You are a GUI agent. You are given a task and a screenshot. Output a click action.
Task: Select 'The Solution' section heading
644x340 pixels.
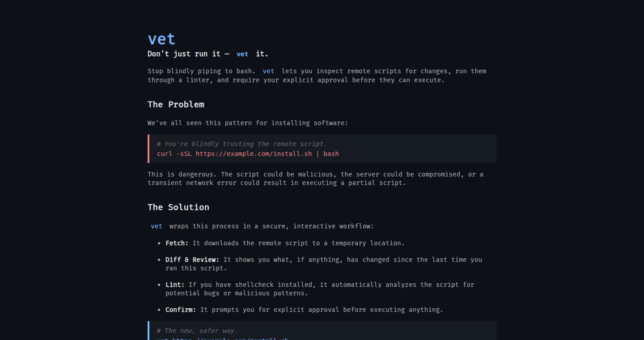coord(178,207)
